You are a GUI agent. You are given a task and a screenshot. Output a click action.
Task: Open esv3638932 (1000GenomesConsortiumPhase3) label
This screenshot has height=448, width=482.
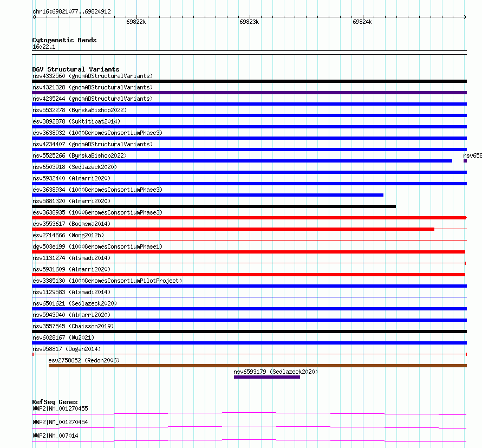tap(97, 133)
